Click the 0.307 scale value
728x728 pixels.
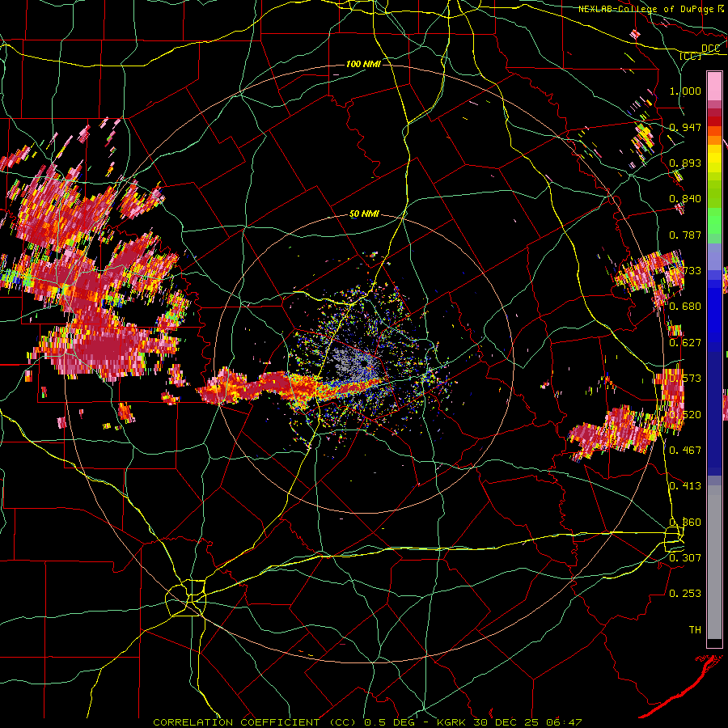click(x=685, y=557)
